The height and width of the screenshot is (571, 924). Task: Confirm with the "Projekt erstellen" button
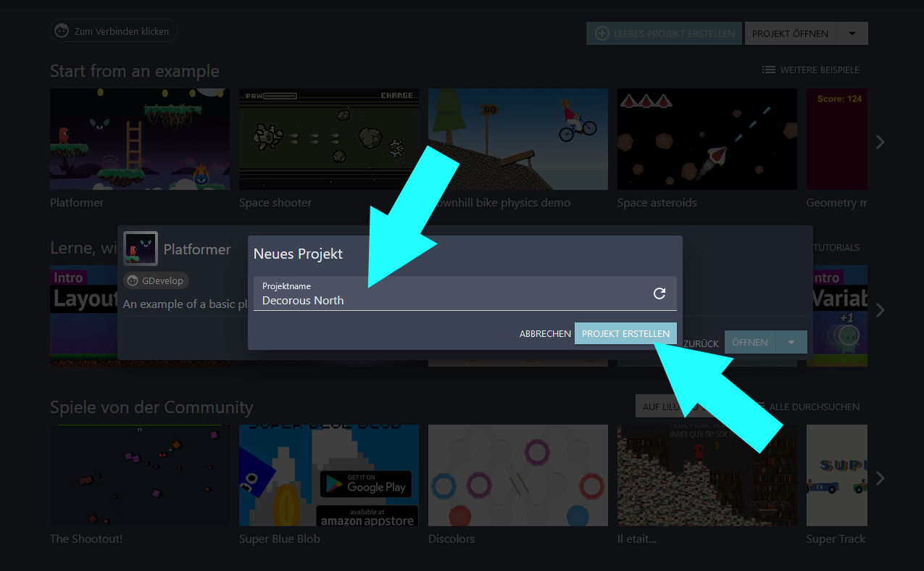626,334
